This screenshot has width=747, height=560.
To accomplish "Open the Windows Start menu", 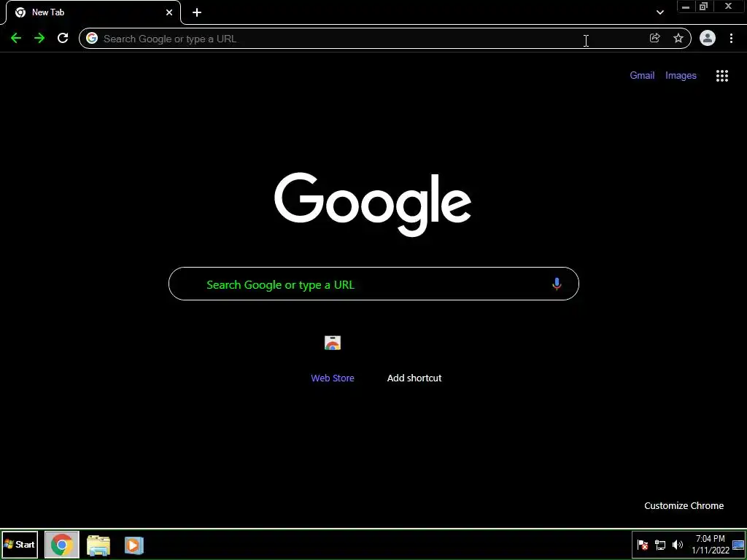I will click(x=20, y=544).
